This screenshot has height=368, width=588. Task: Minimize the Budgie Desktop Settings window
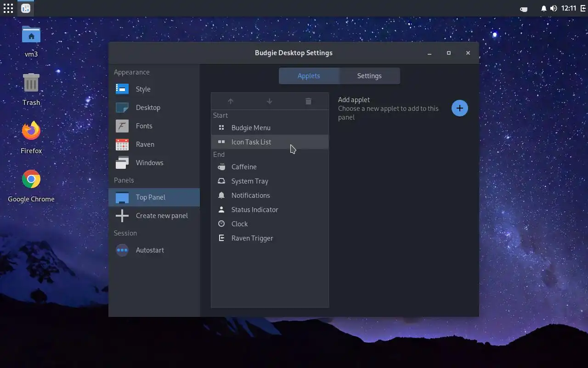pyautogui.click(x=430, y=53)
